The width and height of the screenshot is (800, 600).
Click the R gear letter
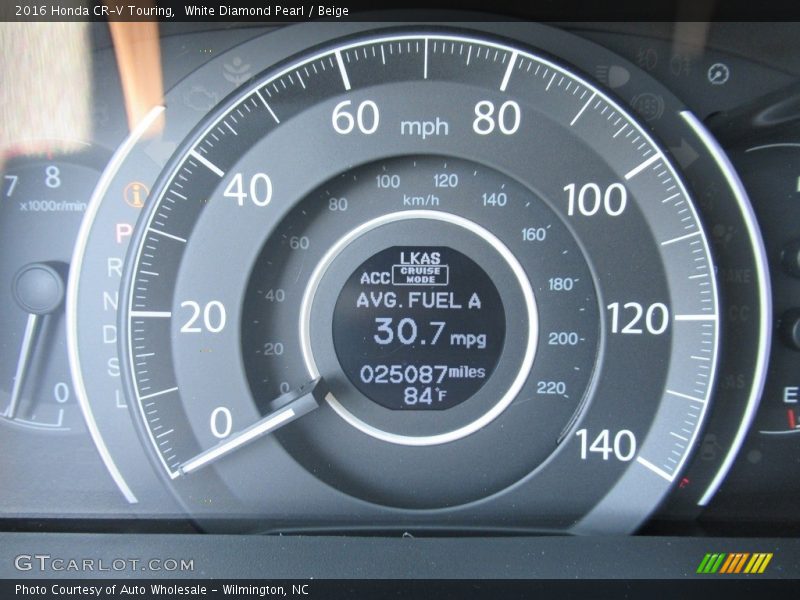[115, 267]
